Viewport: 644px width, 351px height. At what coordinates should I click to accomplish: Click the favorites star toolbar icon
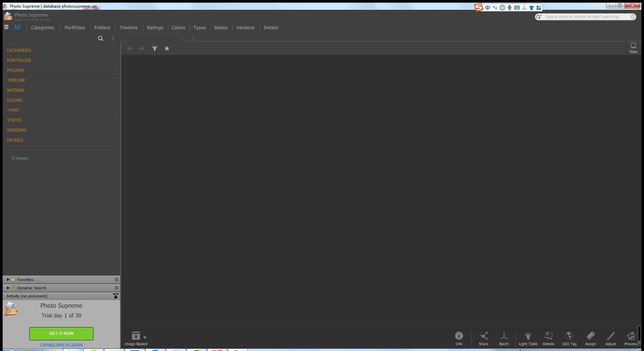(x=167, y=49)
